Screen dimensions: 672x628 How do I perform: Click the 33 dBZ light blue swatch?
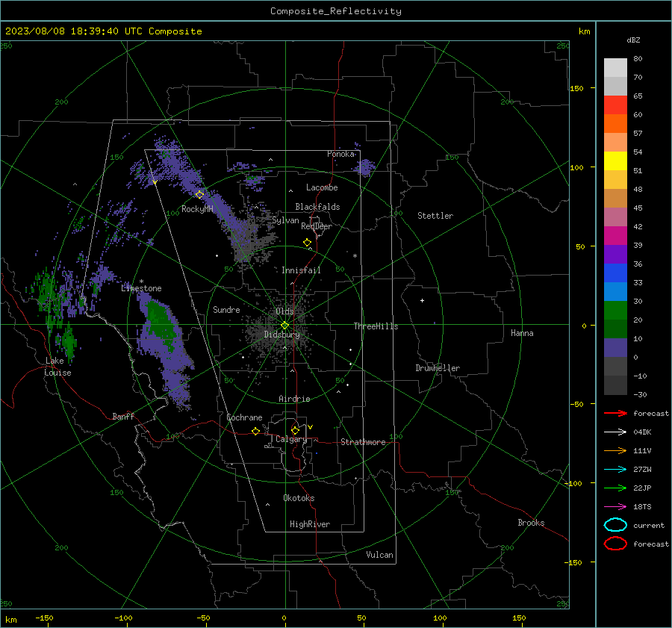coord(615,291)
